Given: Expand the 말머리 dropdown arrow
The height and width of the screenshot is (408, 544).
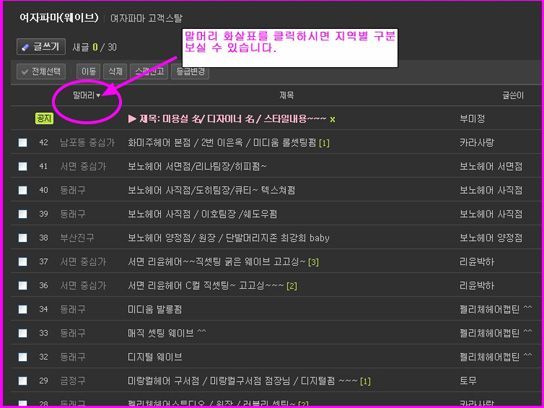Looking at the screenshot, I should click(98, 95).
